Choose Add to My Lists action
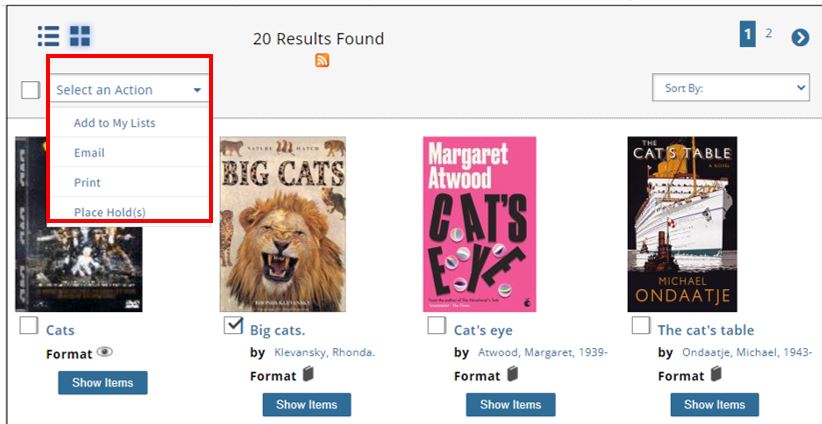 pyautogui.click(x=115, y=123)
